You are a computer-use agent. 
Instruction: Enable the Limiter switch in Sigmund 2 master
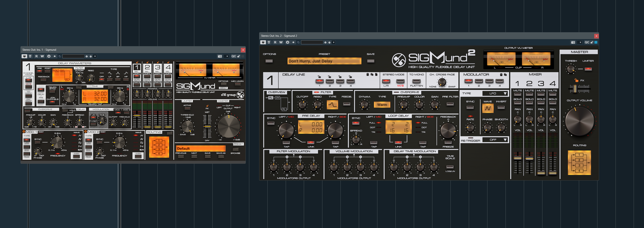pyautogui.click(x=588, y=69)
